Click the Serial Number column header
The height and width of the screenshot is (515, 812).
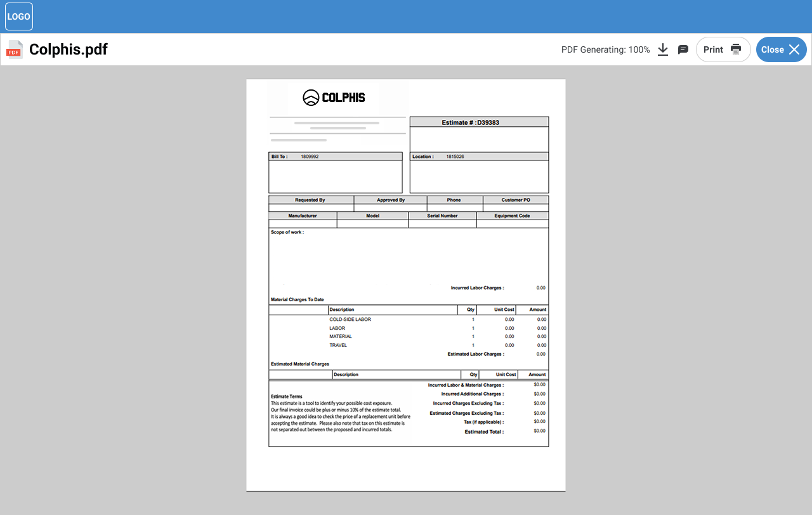[442, 216]
